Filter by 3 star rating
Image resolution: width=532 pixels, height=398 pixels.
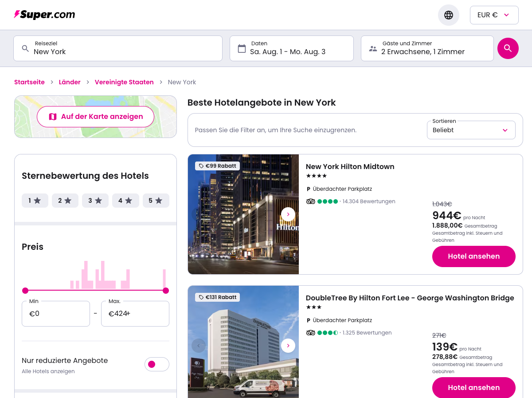click(95, 201)
